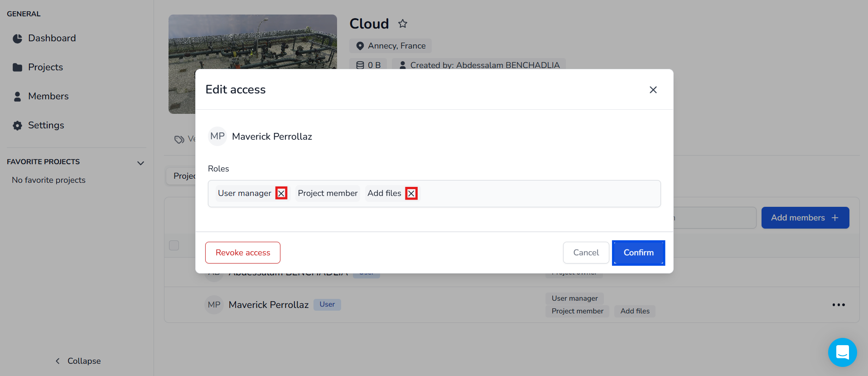The height and width of the screenshot is (376, 868).
Task: Open Projects in the sidebar
Action: pos(45,67)
